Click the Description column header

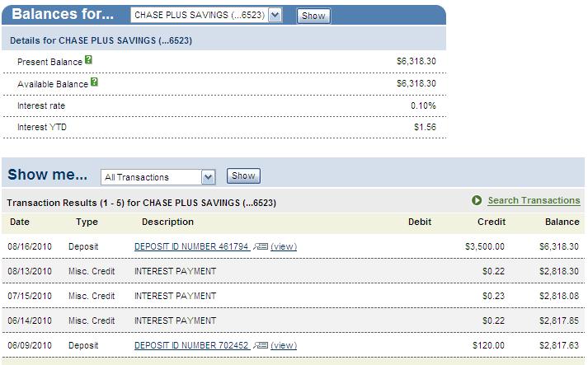[167, 222]
